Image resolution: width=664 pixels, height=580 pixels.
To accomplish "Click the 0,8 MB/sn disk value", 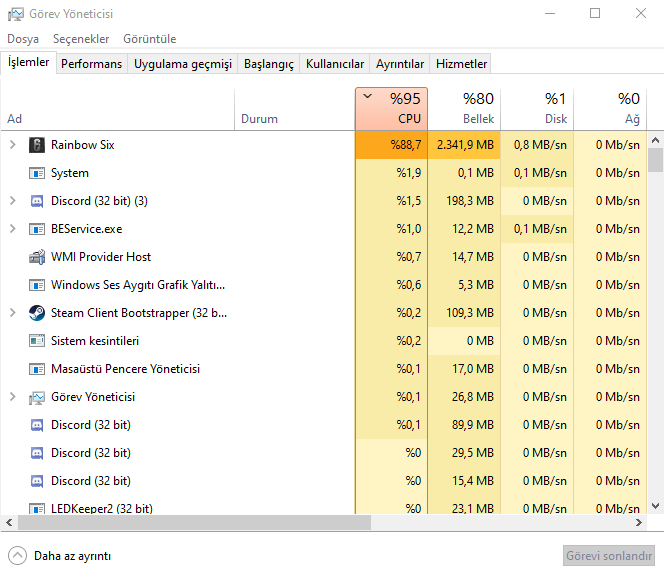I will [540, 145].
